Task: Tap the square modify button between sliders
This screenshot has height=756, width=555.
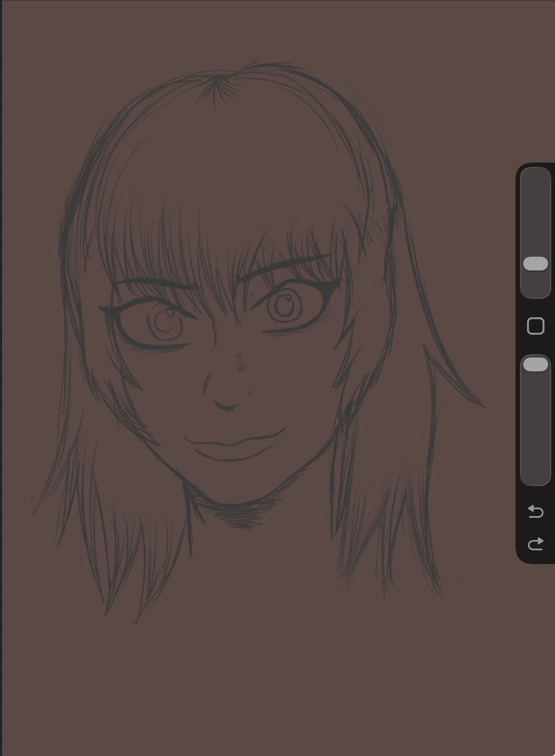Action: 535,326
